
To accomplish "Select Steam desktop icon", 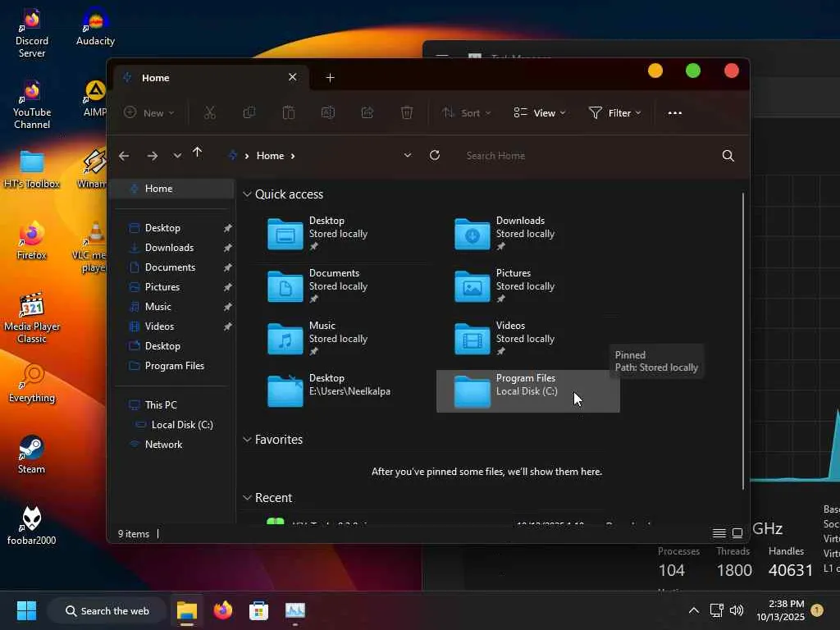I will pos(31,454).
